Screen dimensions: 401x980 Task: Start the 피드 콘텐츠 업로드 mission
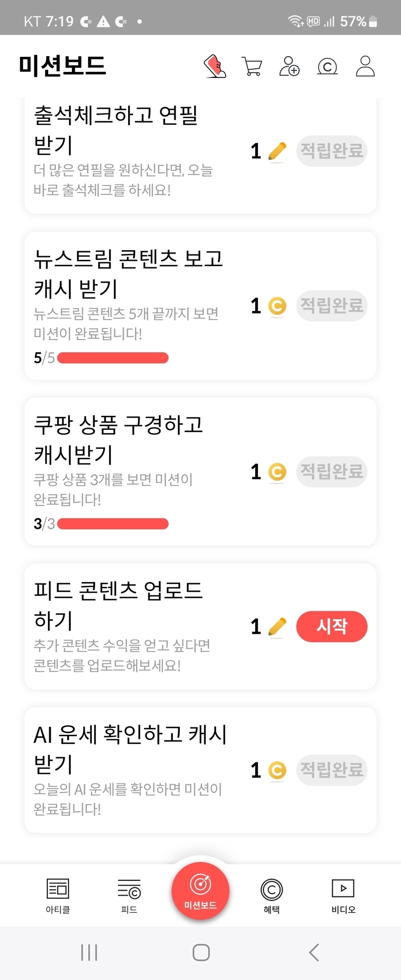[x=331, y=626]
